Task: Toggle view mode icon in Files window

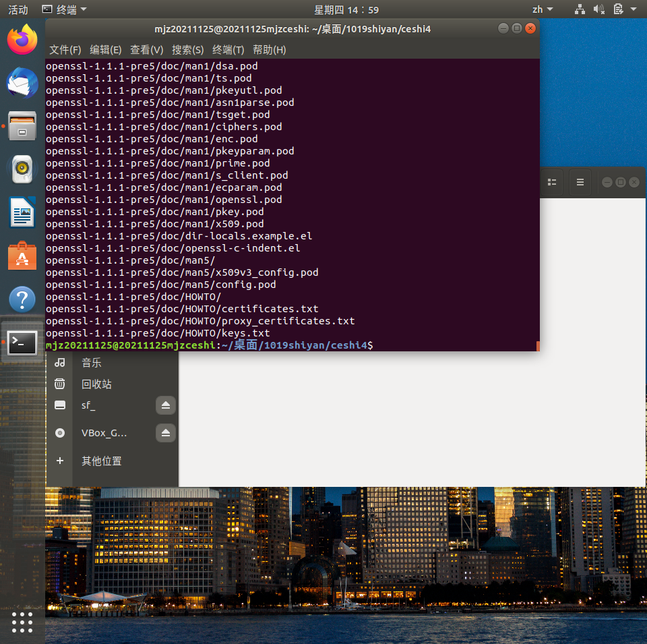Action: (552, 182)
